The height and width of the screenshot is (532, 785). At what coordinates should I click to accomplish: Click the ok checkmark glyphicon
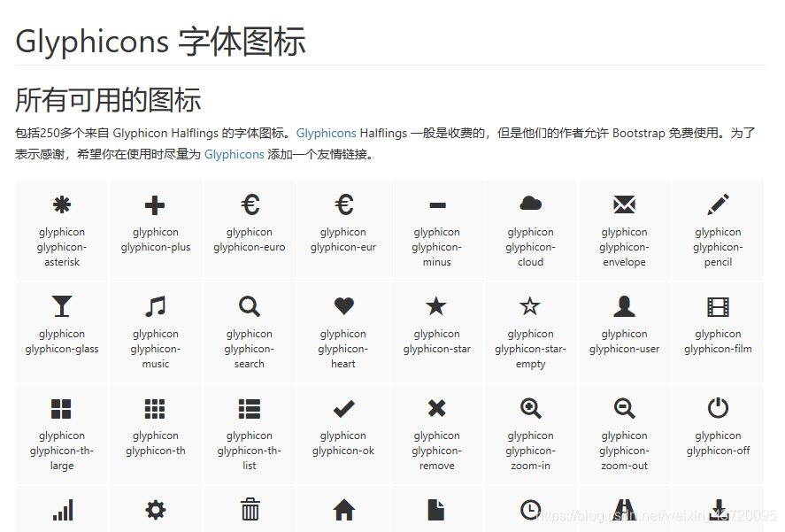(344, 409)
